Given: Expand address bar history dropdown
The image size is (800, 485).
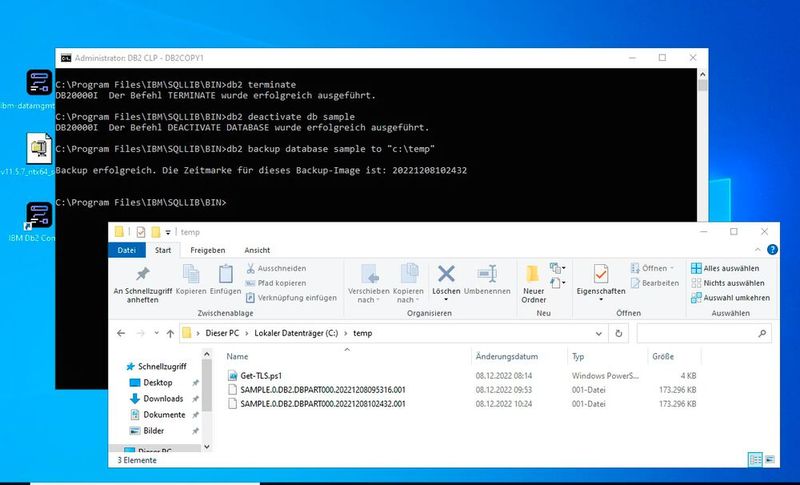Looking at the screenshot, I should [x=598, y=334].
